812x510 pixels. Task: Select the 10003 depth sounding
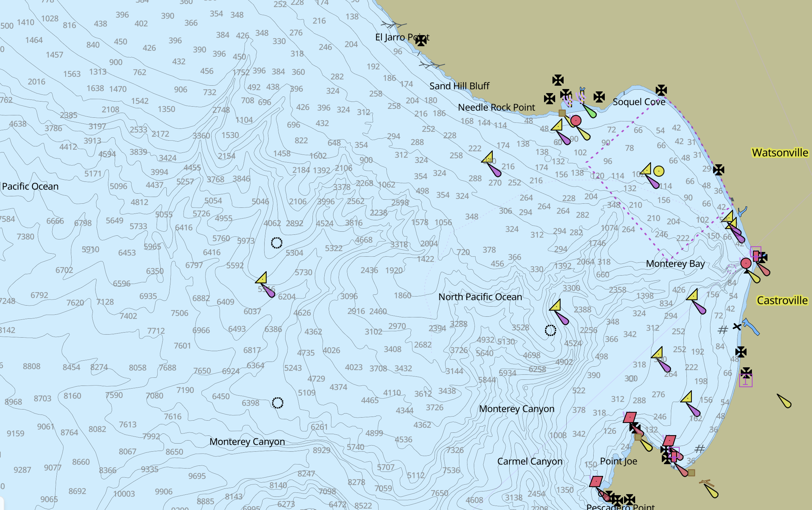(124, 494)
